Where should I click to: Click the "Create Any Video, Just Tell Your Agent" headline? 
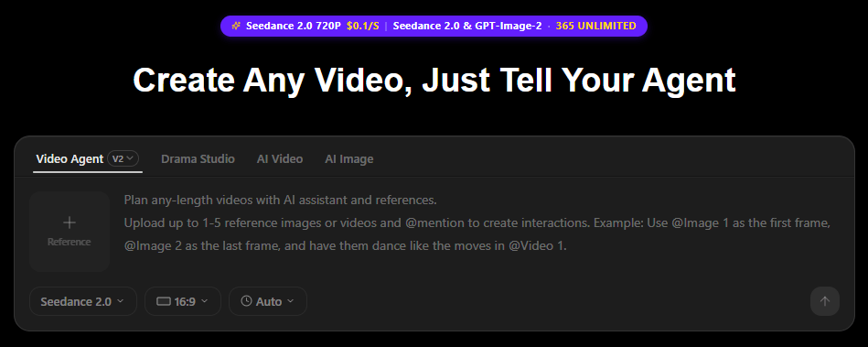pyautogui.click(x=434, y=80)
